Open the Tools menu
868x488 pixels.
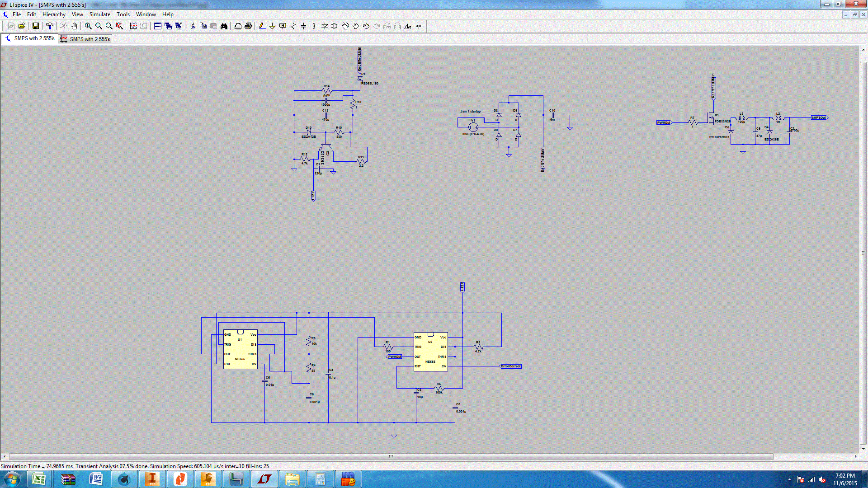(123, 14)
